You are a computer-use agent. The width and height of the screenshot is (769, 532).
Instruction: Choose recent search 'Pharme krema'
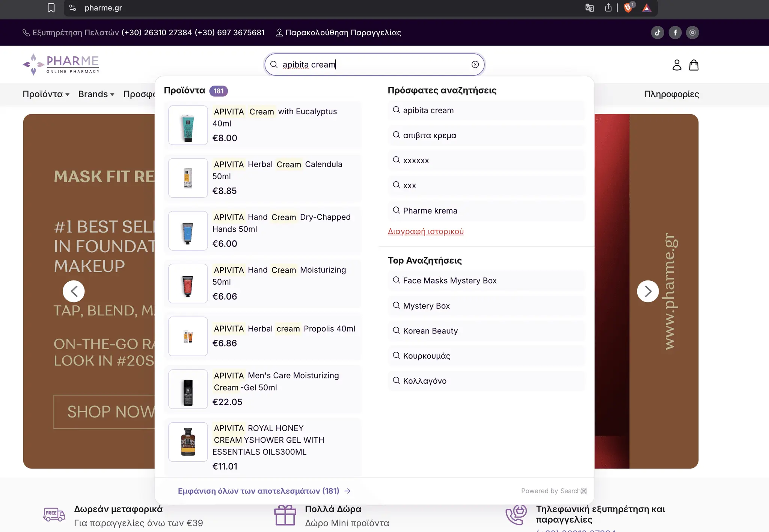point(487,211)
